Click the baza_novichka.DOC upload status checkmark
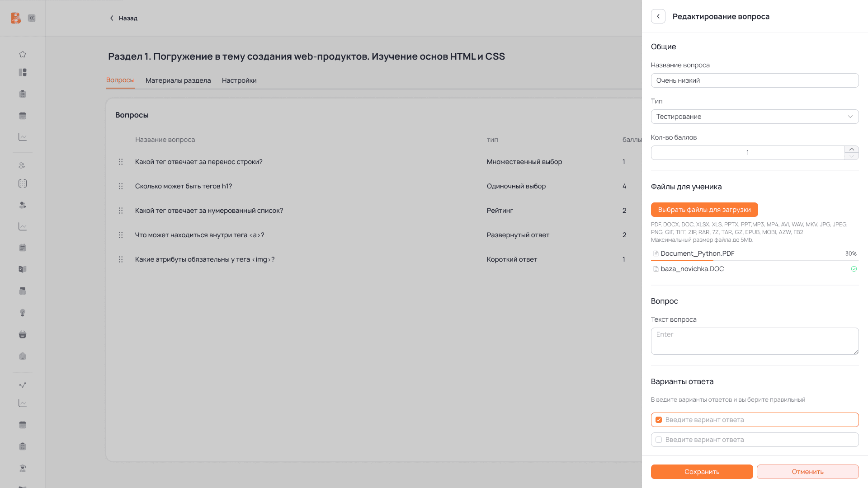The height and width of the screenshot is (488, 868). click(854, 269)
